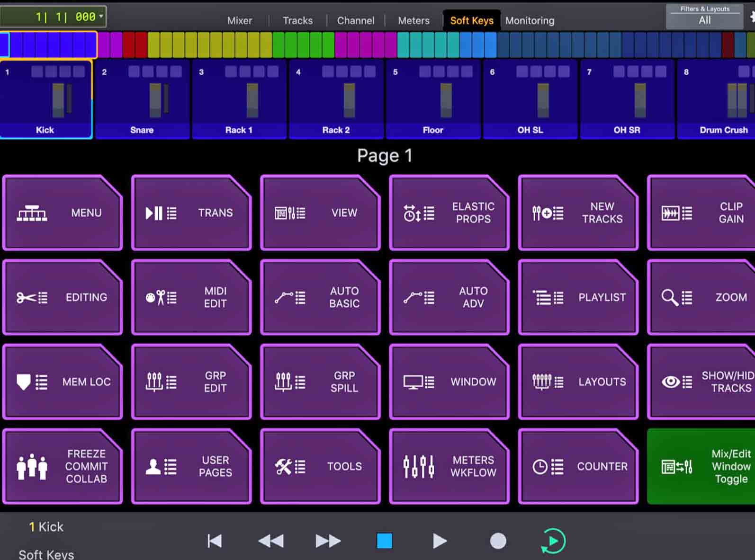755x560 pixels.
Task: Toggle the Mix/Edit Window soft key
Action: tap(701, 466)
